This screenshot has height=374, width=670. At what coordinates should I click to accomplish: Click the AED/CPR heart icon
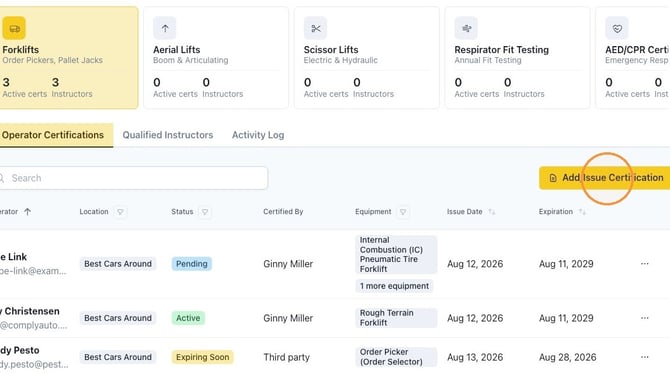pyautogui.click(x=617, y=28)
